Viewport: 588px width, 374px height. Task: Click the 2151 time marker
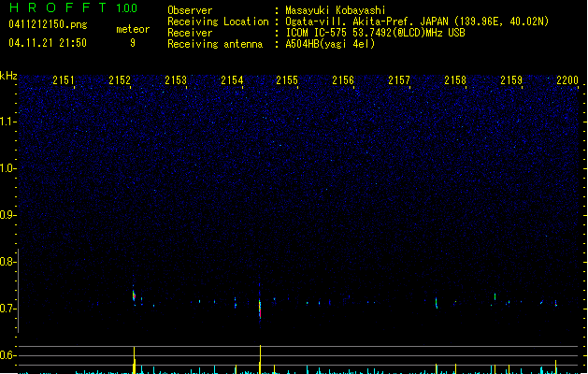(64, 80)
